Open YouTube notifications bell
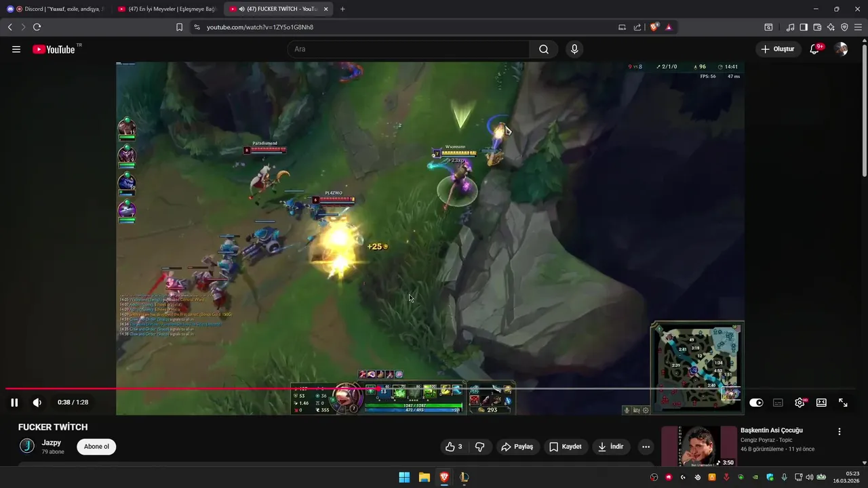Viewport: 868px width, 488px height. coord(815,49)
